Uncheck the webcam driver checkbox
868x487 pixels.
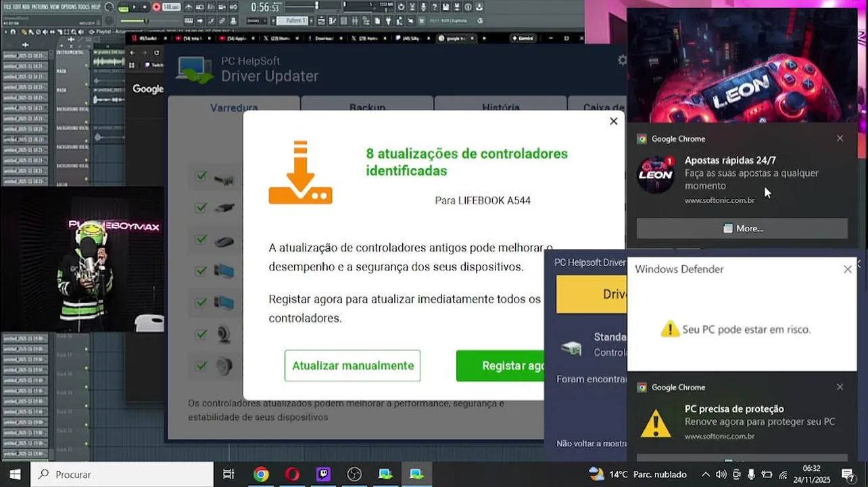coord(201,333)
